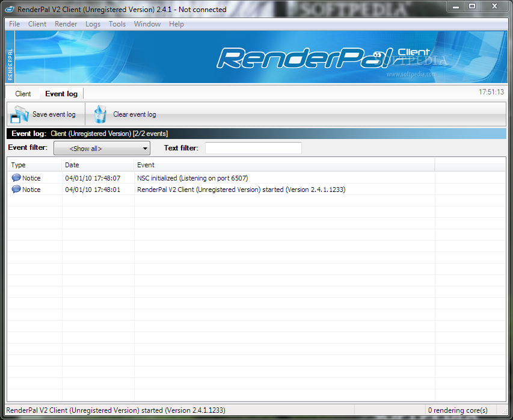The width and height of the screenshot is (513, 420).
Task: Select the date 04/01/10 17:48:01 cell
Action: click(x=93, y=190)
